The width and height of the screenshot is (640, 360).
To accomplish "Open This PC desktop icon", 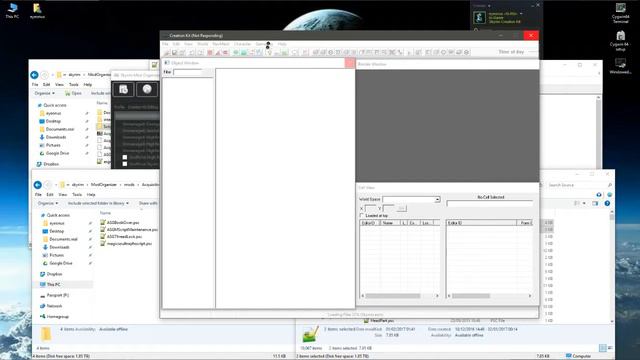I will (12, 11).
